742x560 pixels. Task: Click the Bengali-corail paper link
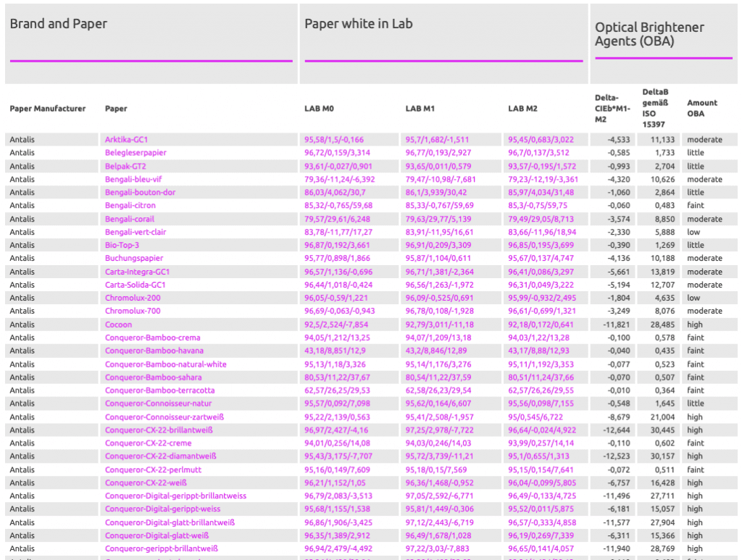pos(130,219)
